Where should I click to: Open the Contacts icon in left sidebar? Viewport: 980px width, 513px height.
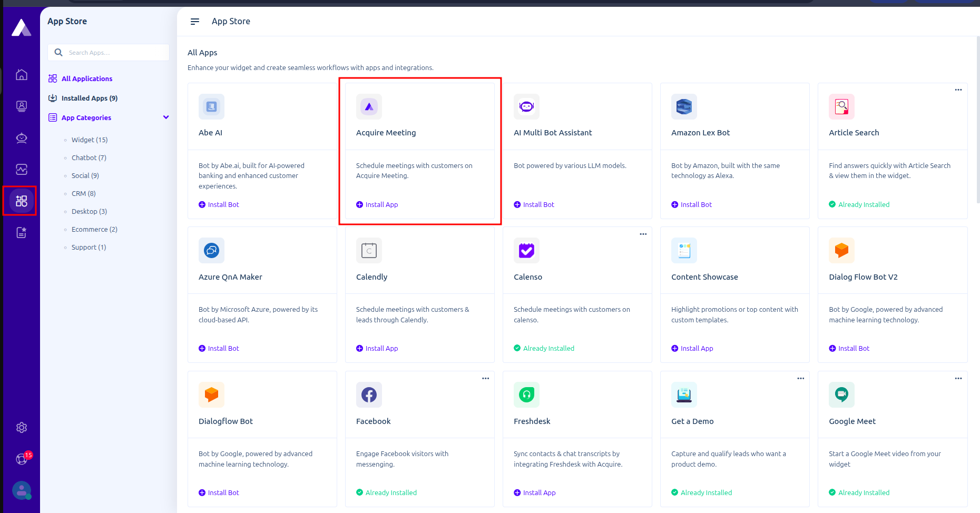tap(22, 106)
